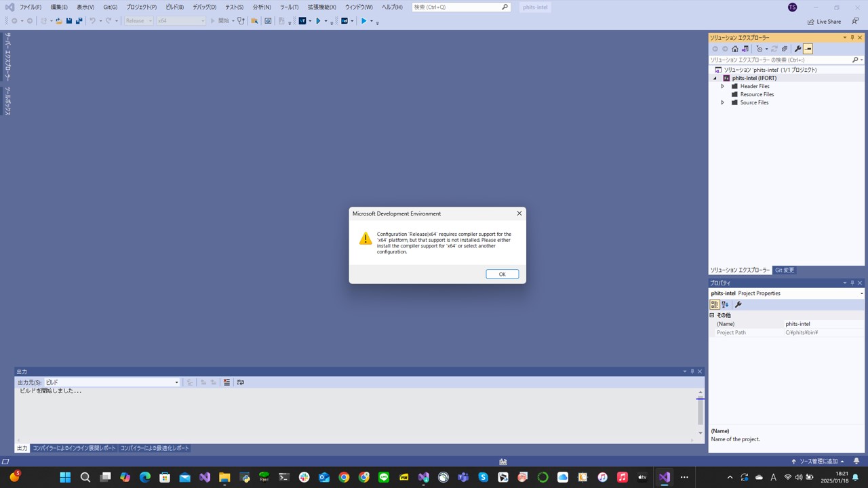Click pending changes filter clock icon
This screenshot has width=868, height=488.
(759, 49)
